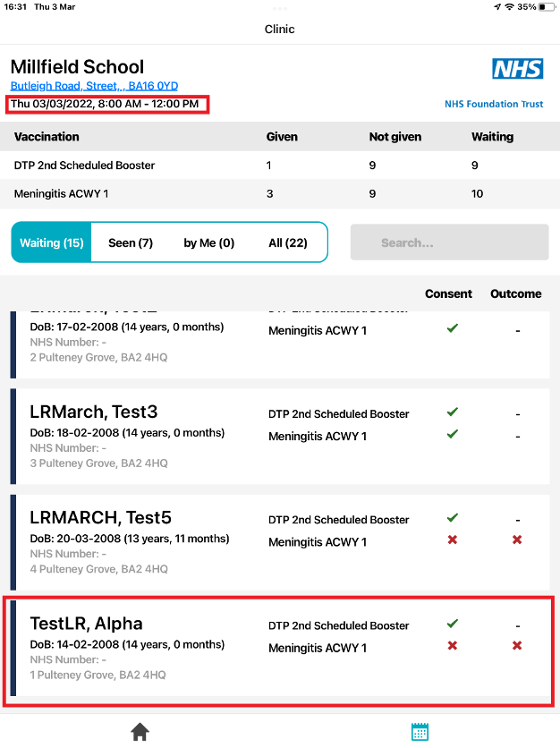Tap red outcome cross for LRMARCH Test5 Meningitis
The image size is (560, 748).
tap(516, 540)
